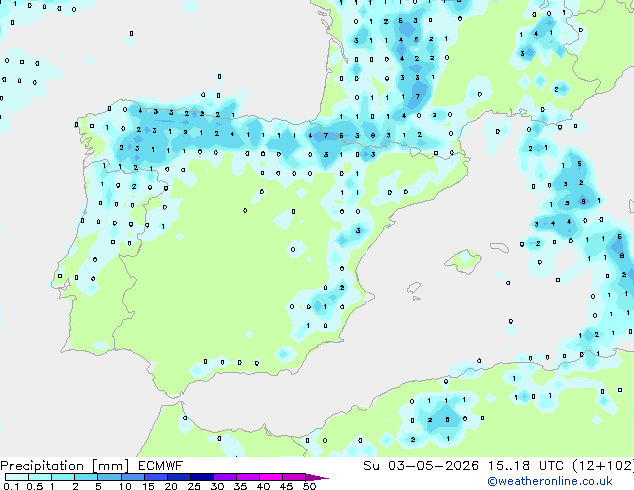Click the '[mm]' unit label
Image resolution: width=634 pixels, height=490 pixels.
110,466
